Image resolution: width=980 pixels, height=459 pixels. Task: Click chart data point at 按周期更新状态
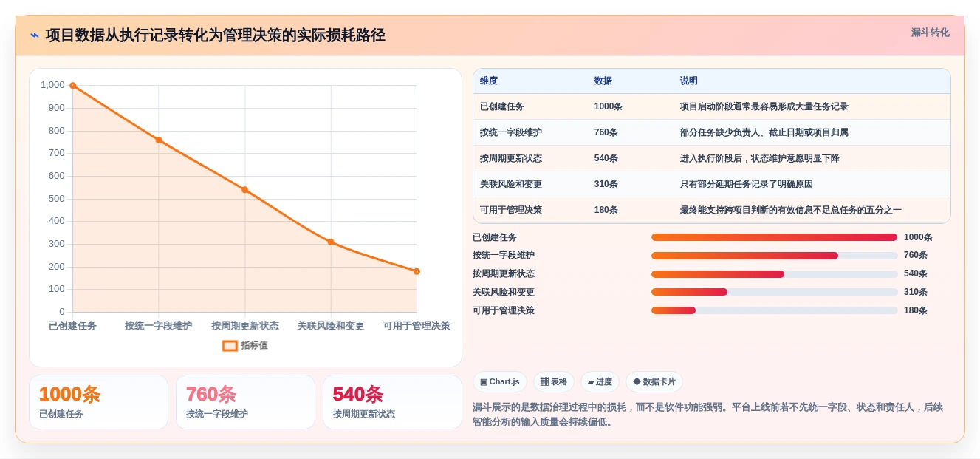click(244, 190)
